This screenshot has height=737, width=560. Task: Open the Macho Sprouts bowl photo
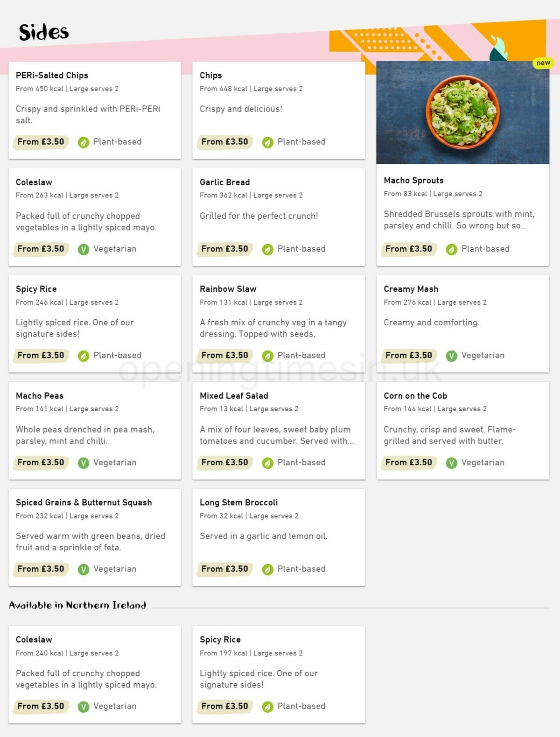pyautogui.click(x=463, y=112)
